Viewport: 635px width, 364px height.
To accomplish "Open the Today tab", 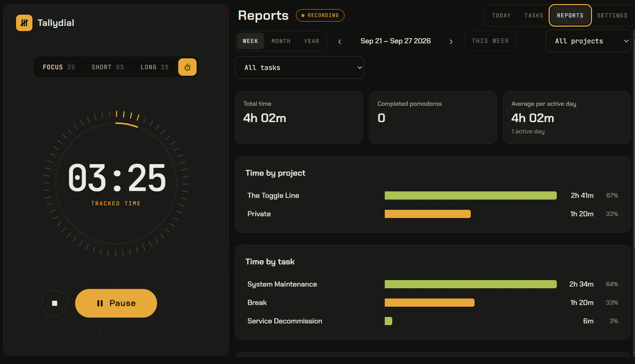I will pos(501,15).
